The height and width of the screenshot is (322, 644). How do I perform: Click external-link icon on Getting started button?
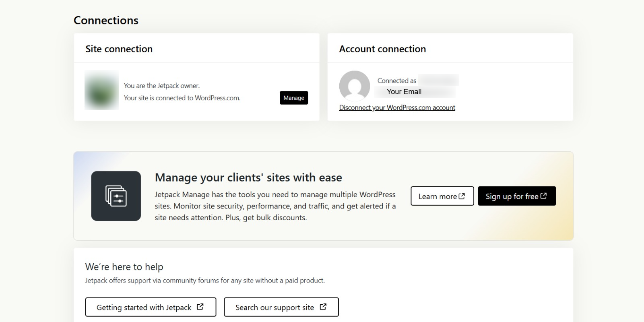pyautogui.click(x=200, y=307)
